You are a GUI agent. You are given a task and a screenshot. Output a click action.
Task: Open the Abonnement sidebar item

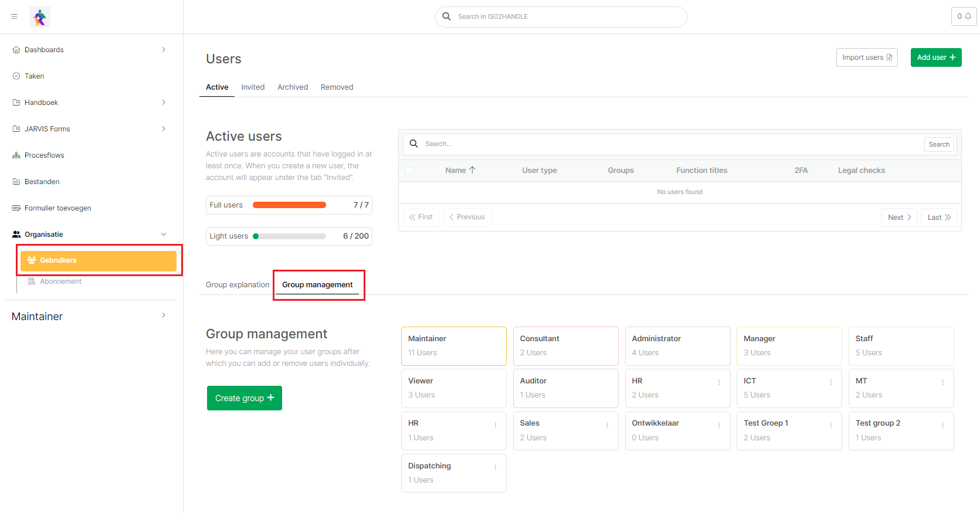[60, 281]
